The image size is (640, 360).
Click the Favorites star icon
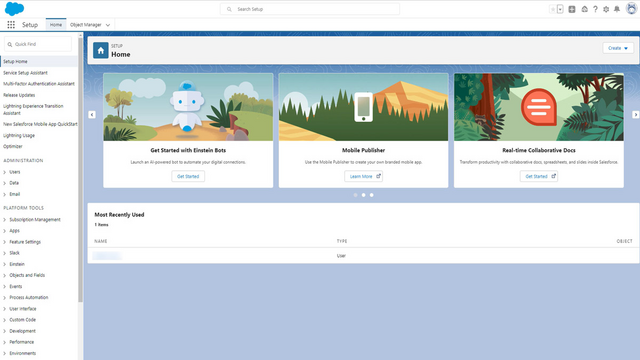pyautogui.click(x=553, y=9)
